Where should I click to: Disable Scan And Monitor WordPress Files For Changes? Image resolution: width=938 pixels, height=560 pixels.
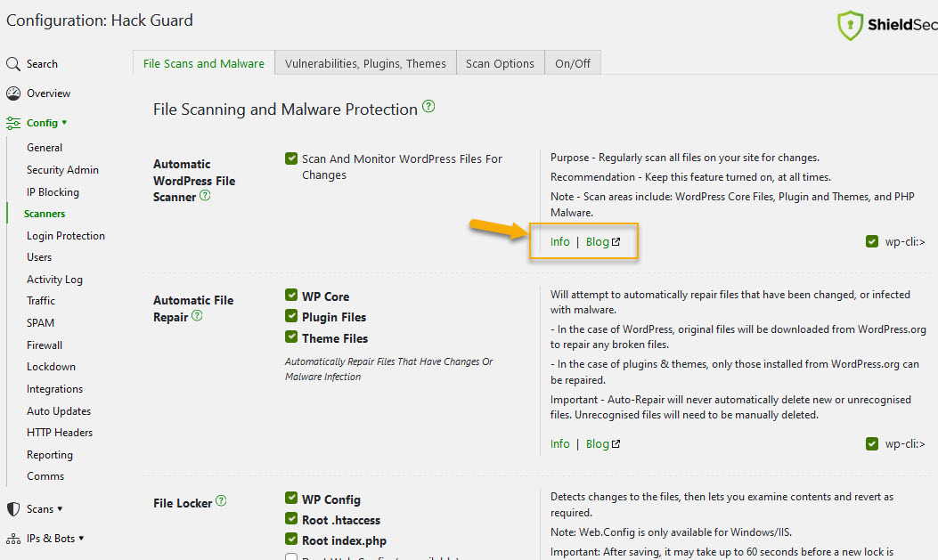(x=291, y=158)
